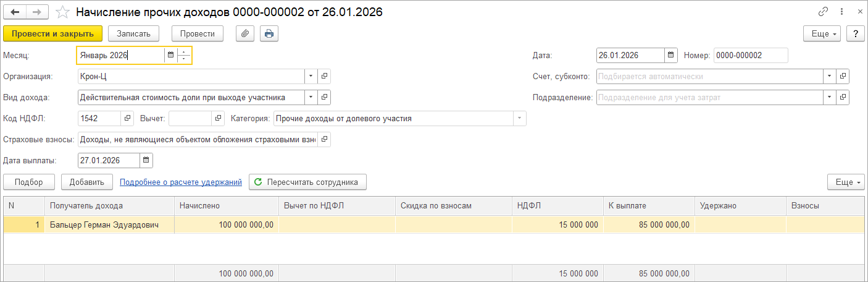Open calendar picker for Месяц field
868x282 pixels.
171,55
